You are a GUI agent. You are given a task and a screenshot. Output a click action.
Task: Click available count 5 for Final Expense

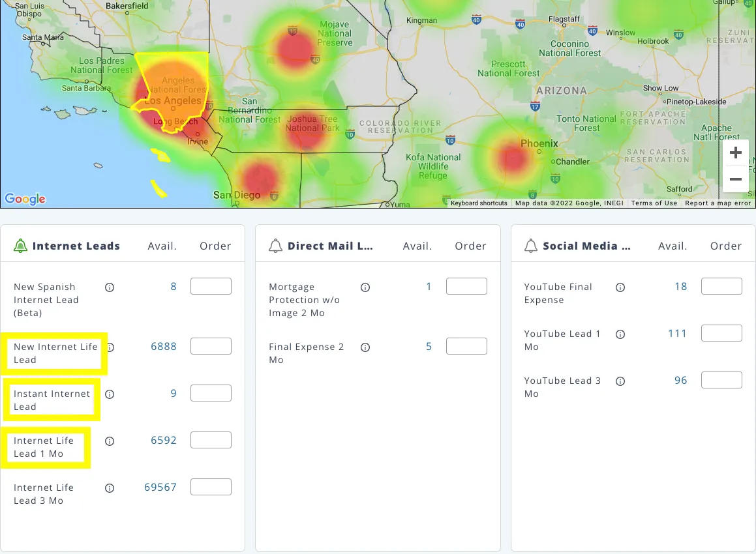(x=429, y=346)
